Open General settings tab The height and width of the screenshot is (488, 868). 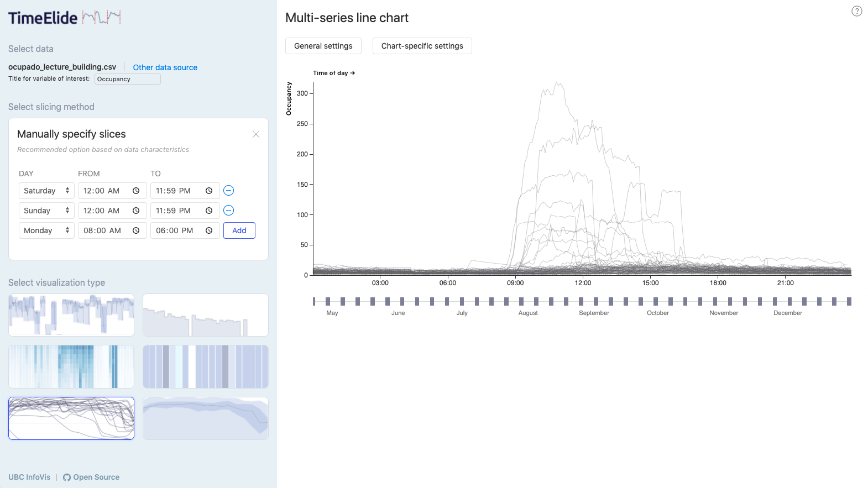[x=323, y=46]
